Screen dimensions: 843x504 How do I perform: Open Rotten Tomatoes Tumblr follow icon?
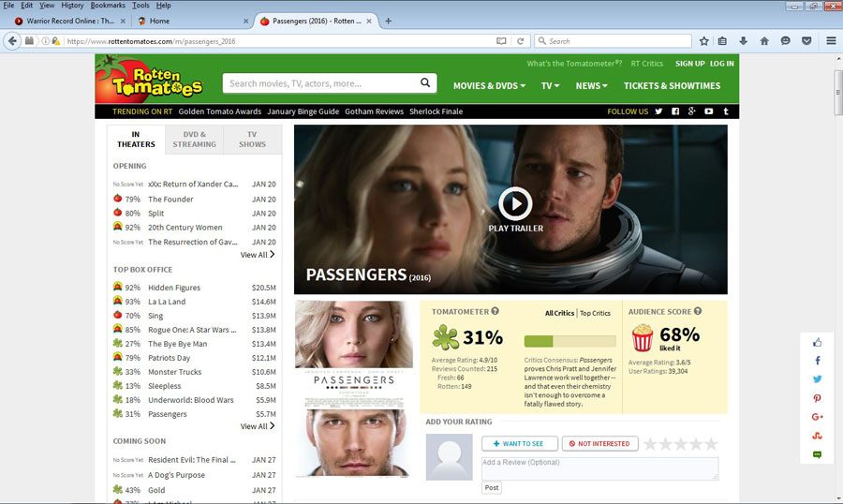[726, 111]
